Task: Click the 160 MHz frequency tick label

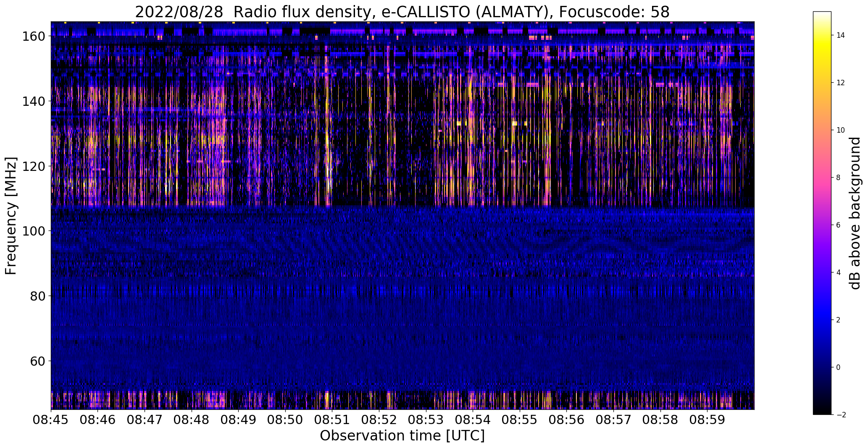Action: point(33,37)
